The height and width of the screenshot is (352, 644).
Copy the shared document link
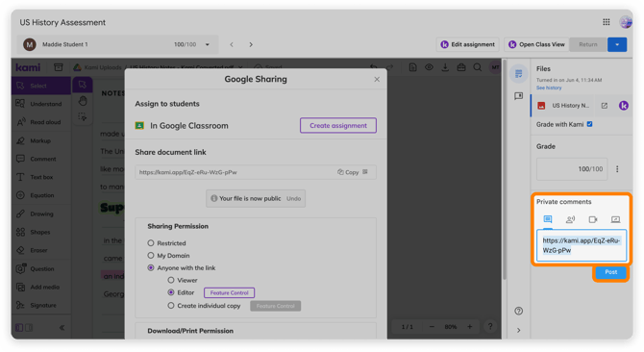pos(348,172)
